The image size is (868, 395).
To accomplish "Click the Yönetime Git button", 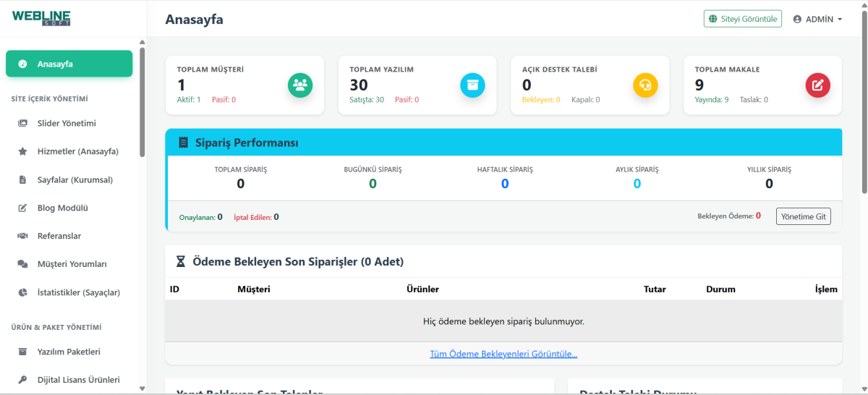I will 803,216.
